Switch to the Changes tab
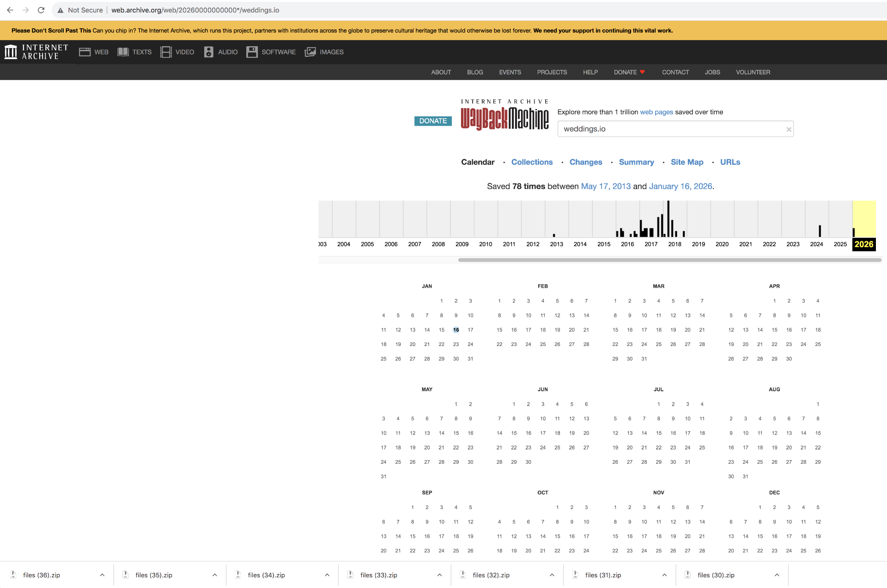 point(586,162)
